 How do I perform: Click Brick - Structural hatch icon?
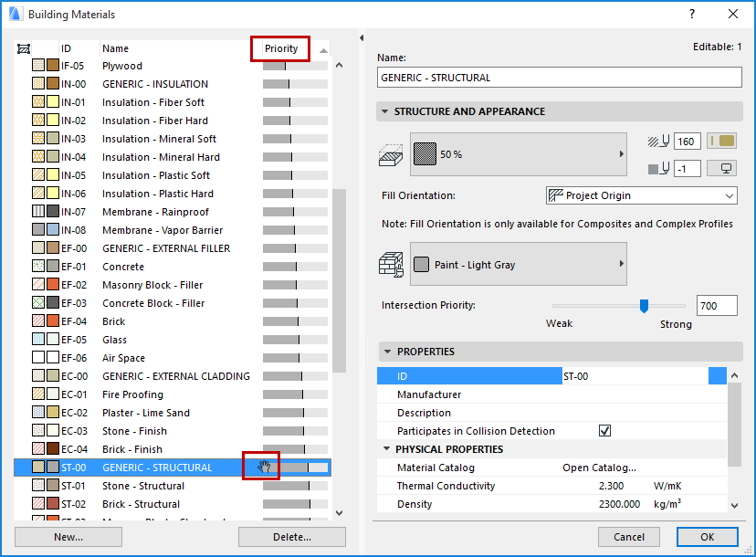(x=38, y=504)
